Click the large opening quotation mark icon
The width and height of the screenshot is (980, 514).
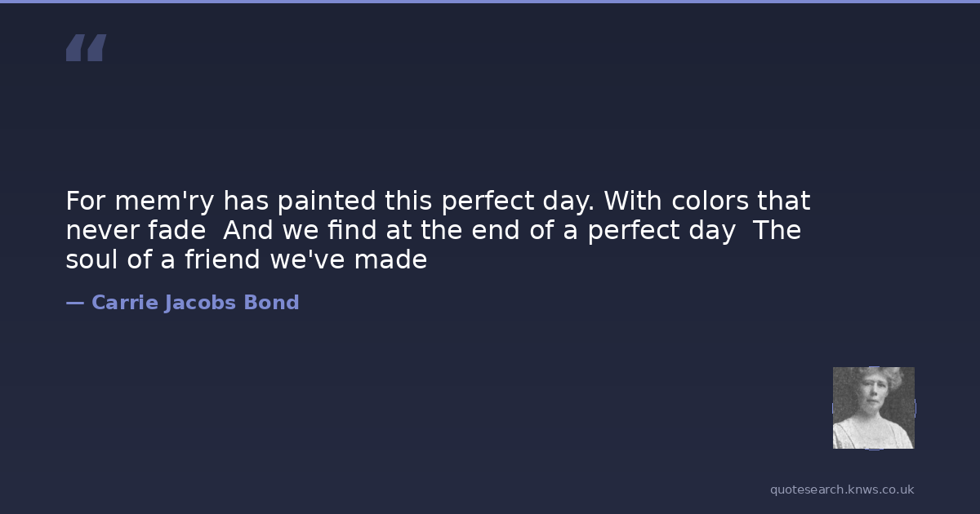(x=86, y=48)
